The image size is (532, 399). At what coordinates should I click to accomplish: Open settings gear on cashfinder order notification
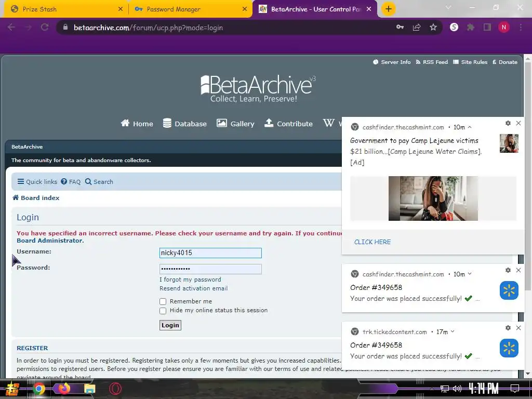point(508,270)
